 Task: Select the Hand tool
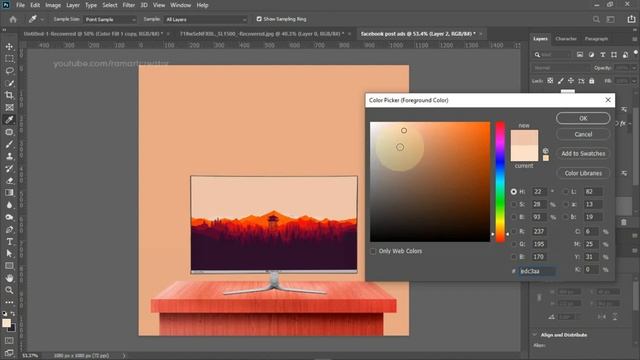point(9,278)
